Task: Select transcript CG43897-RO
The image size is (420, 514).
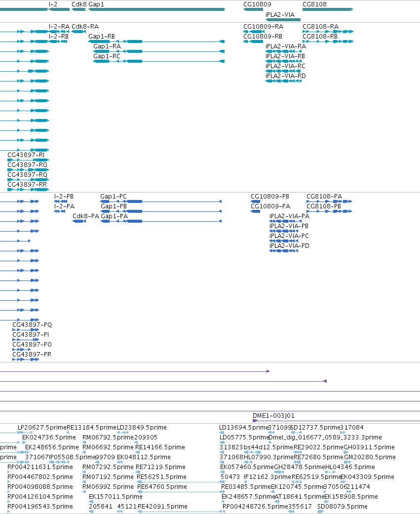Action: (x=28, y=170)
